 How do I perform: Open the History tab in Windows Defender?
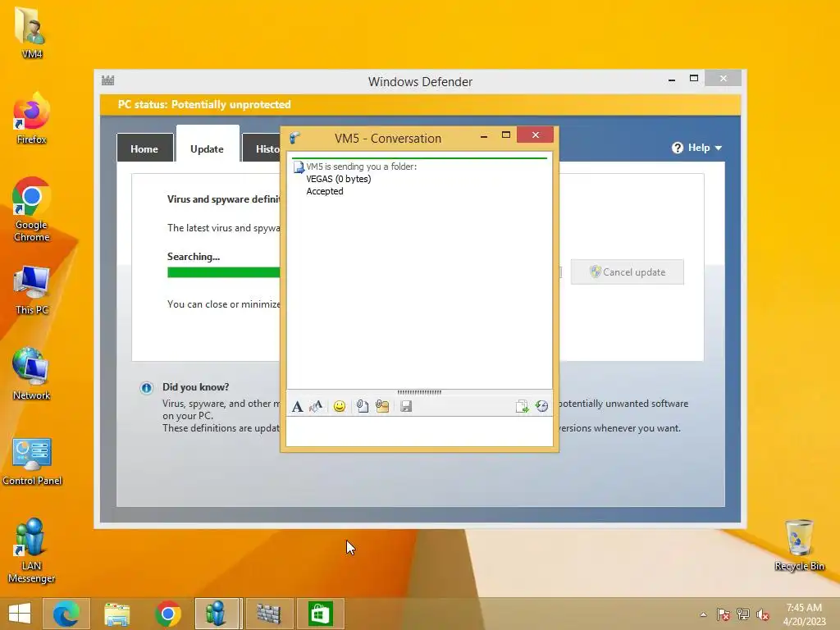tap(261, 148)
